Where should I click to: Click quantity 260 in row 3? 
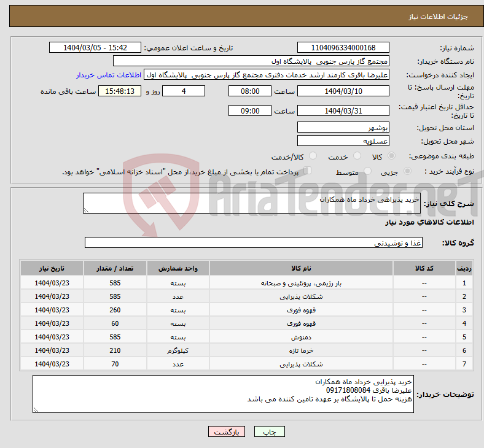(115, 310)
